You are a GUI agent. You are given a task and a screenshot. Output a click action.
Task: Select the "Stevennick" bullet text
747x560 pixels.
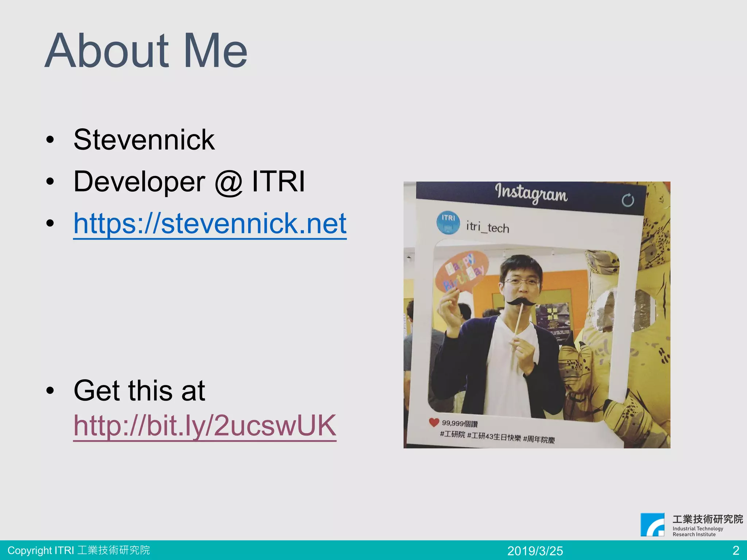tap(144, 140)
